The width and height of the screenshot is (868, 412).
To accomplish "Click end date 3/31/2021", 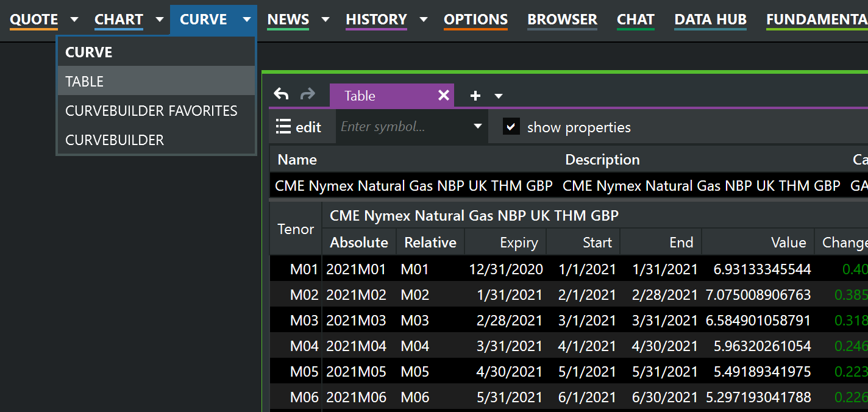I will (x=665, y=321).
